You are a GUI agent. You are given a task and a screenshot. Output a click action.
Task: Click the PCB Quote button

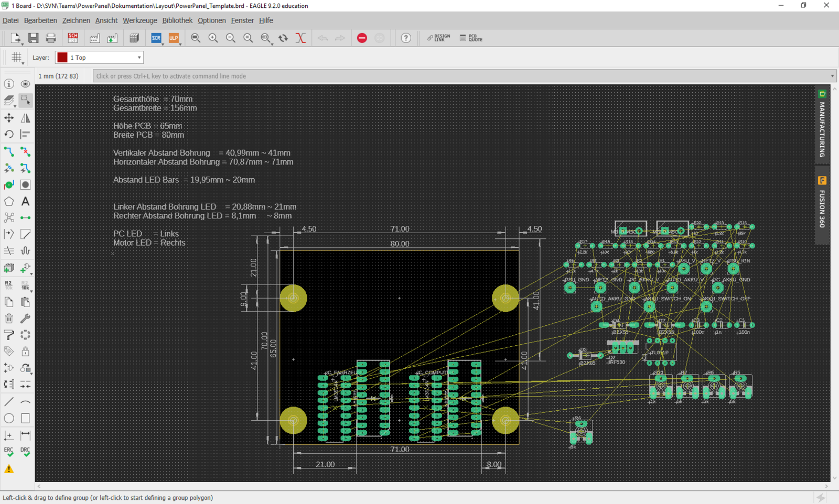(x=471, y=38)
